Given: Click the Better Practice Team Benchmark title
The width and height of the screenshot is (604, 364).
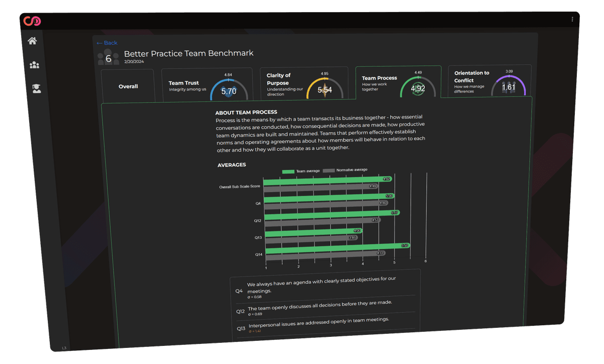Looking at the screenshot, I should [x=189, y=53].
